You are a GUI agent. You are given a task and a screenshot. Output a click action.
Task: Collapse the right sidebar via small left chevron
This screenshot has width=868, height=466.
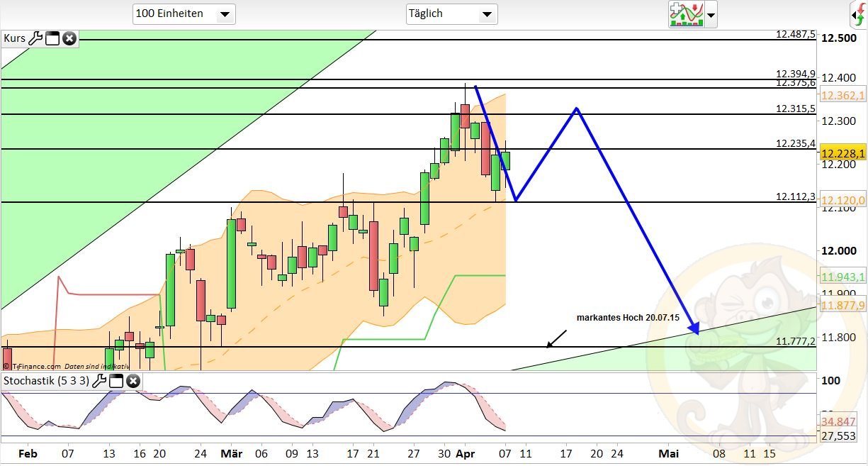[x=854, y=15]
